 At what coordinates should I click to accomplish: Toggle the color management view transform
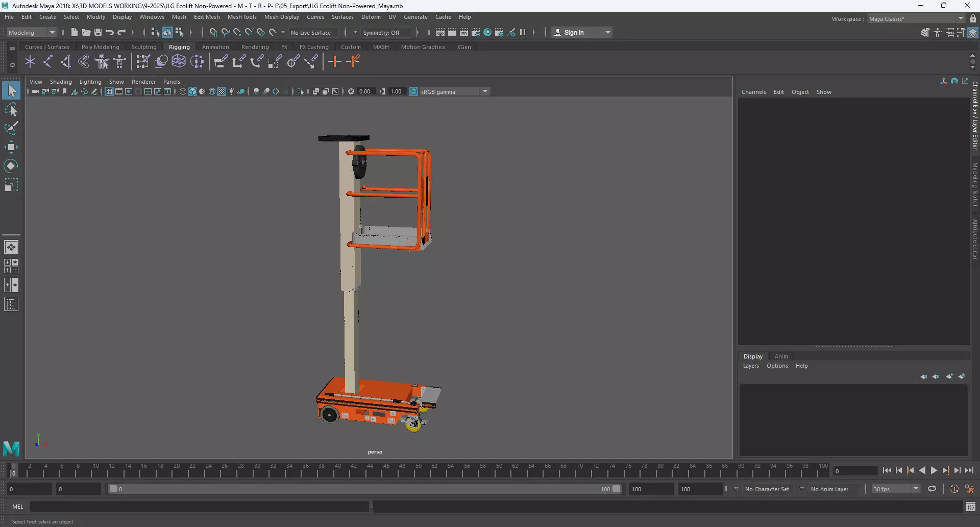click(413, 91)
